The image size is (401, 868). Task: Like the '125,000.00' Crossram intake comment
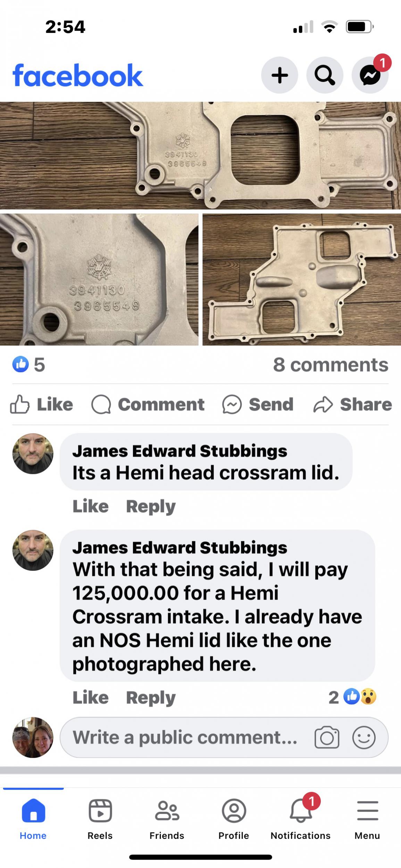coord(91,697)
